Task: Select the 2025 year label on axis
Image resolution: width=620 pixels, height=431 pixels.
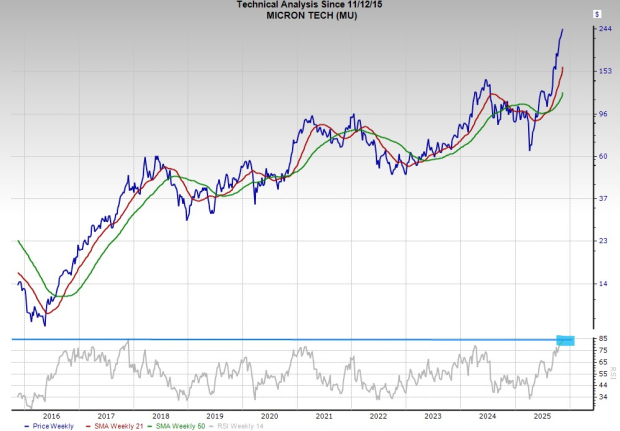Action: tap(541, 414)
